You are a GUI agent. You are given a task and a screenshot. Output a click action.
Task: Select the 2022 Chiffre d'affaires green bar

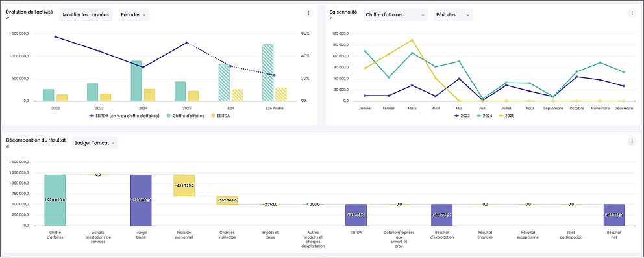(x=49, y=95)
